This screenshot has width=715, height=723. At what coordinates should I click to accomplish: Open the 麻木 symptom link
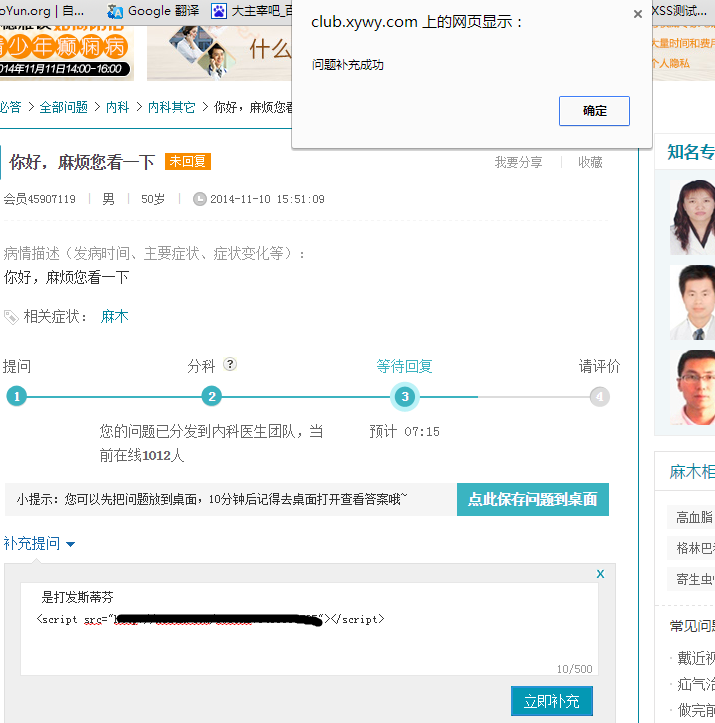(x=114, y=317)
